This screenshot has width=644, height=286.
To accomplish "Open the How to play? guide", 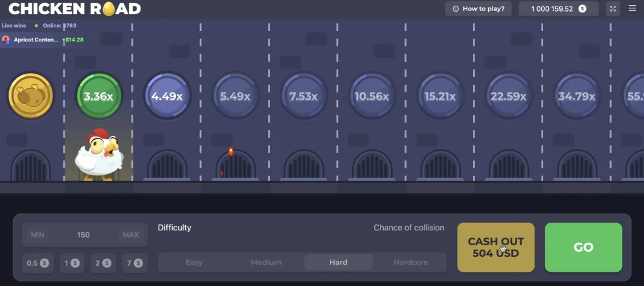I will 478,8.
